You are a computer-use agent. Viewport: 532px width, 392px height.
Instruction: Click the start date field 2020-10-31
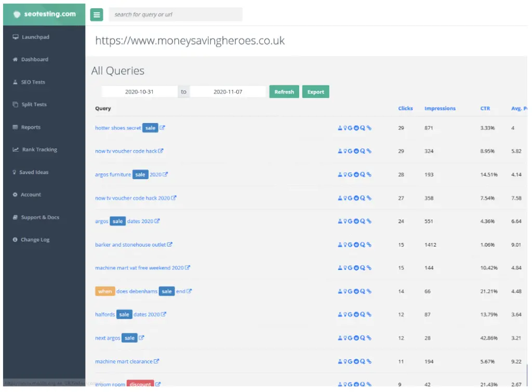(x=139, y=91)
